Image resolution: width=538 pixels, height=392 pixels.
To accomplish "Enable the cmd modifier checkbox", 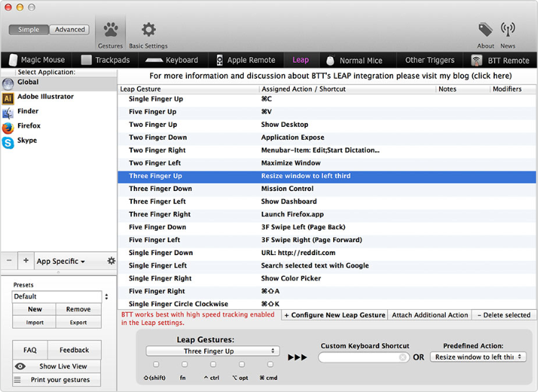I will tap(270, 364).
